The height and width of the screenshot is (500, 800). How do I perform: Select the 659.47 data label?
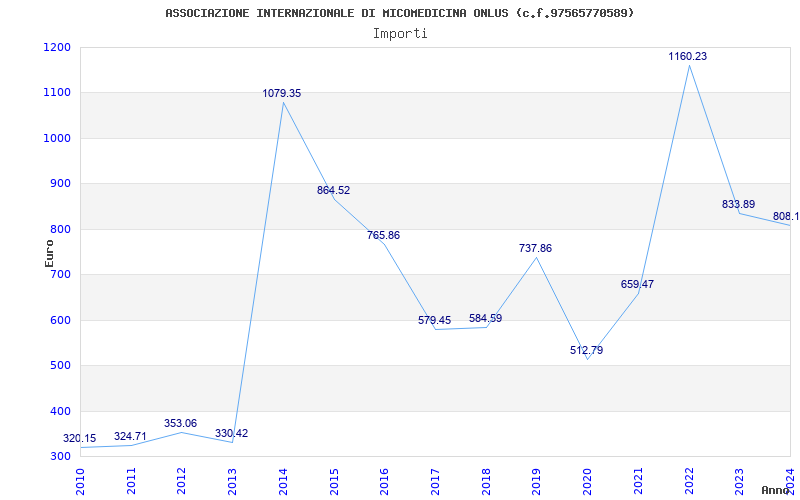coord(637,284)
